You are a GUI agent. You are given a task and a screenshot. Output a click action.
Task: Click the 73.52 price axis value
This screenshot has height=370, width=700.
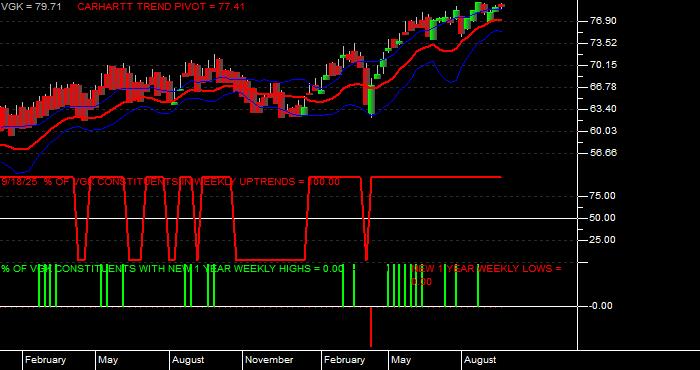click(603, 43)
